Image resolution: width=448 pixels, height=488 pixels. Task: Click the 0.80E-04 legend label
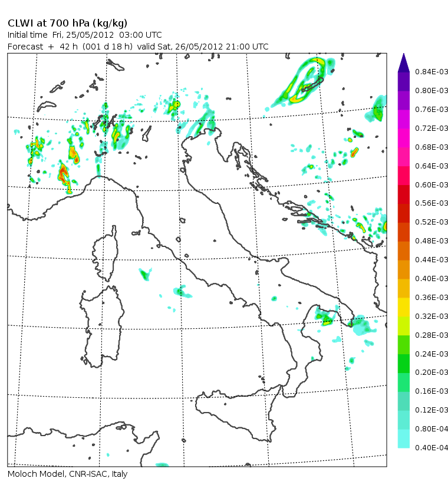click(431, 429)
